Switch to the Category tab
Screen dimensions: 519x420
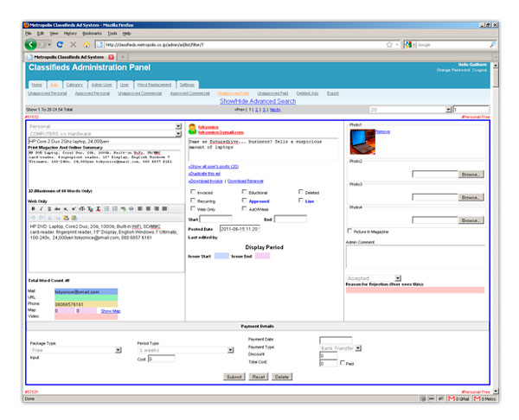[x=74, y=85]
